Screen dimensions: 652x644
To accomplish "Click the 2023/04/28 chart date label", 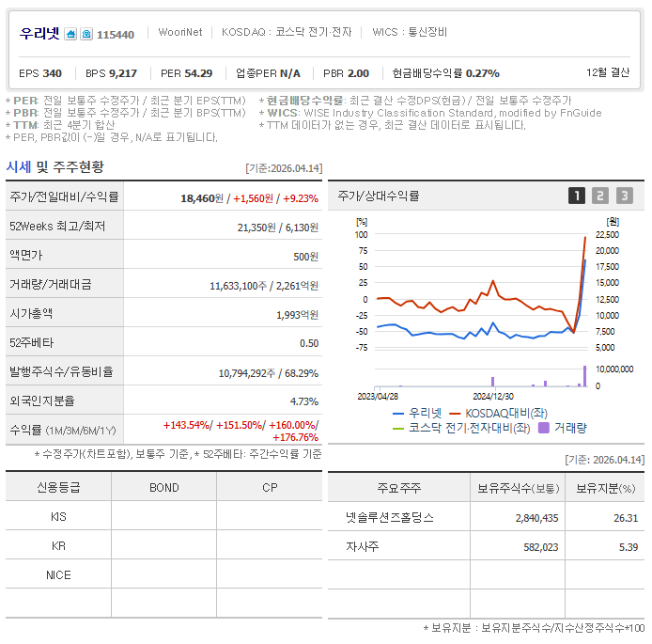I will click(378, 396).
